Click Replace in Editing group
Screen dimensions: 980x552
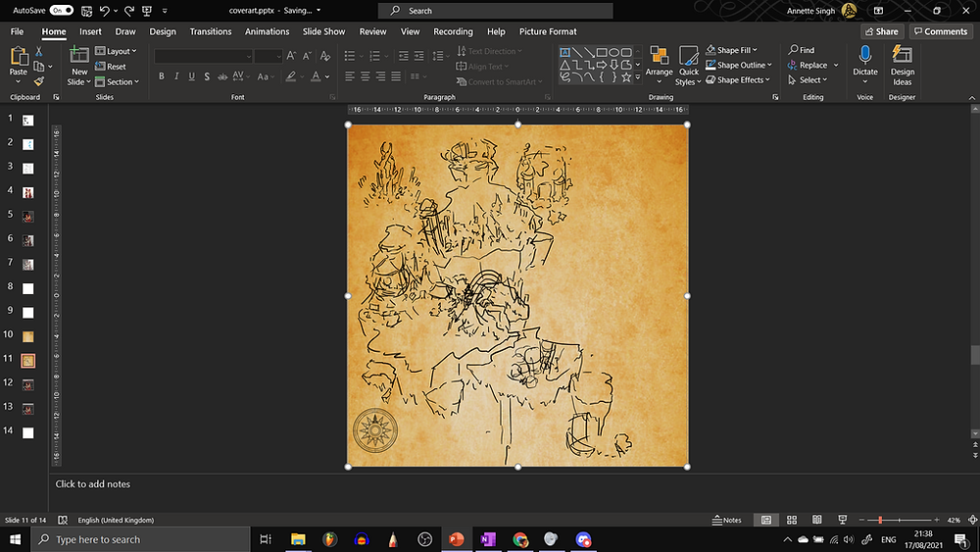(x=808, y=65)
